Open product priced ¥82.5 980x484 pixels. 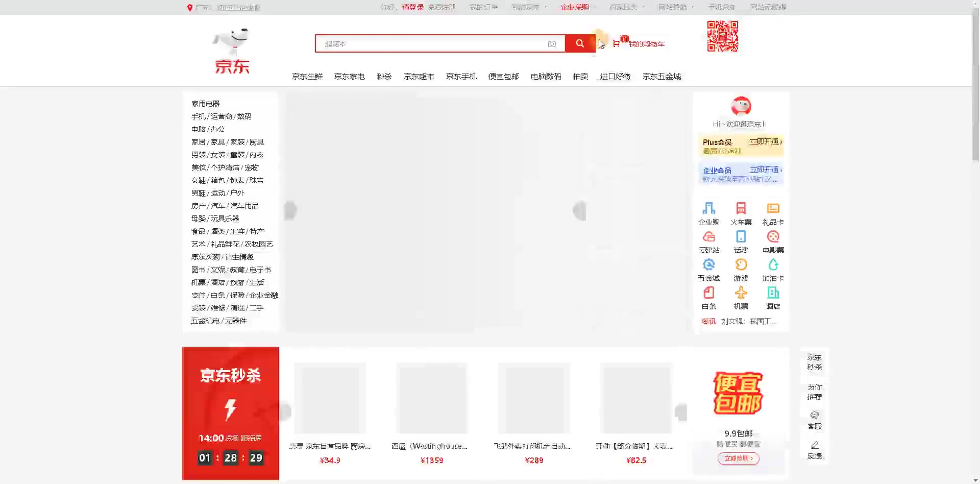[636, 414]
